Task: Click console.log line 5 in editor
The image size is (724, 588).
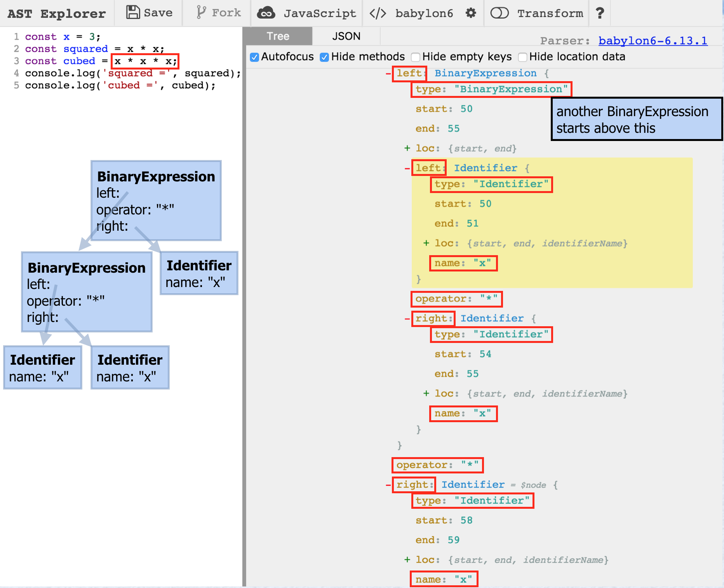Action: (x=120, y=85)
